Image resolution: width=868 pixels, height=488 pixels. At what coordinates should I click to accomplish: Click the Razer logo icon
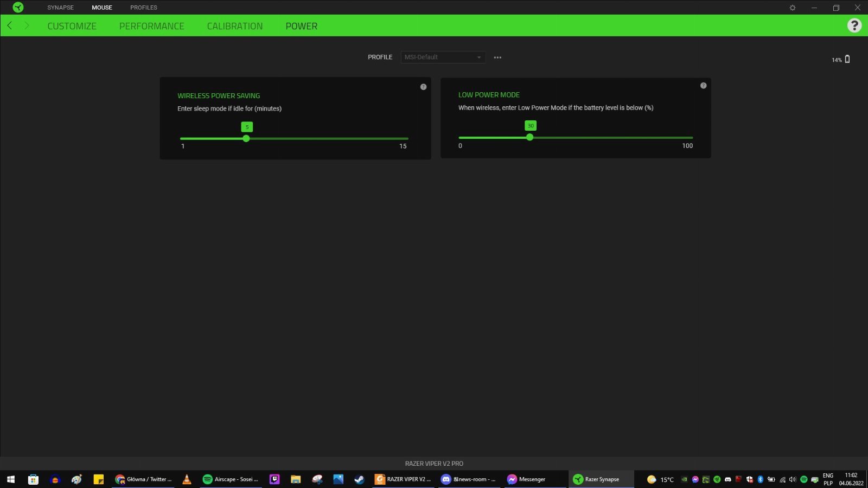(x=18, y=8)
